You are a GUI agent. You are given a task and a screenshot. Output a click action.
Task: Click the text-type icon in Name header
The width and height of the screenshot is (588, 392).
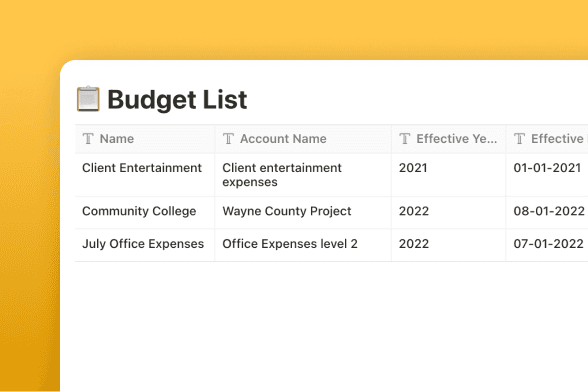point(88,139)
